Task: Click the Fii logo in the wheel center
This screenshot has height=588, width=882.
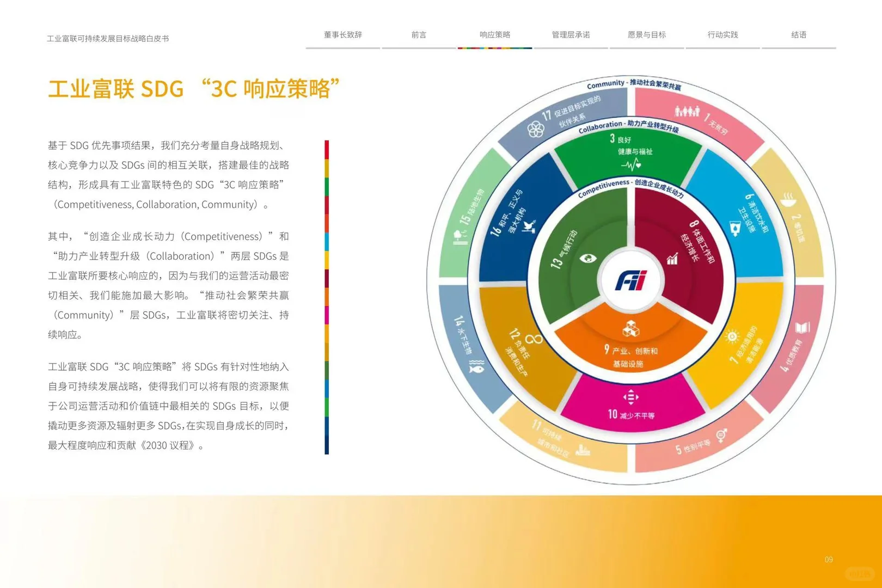Action: coord(630,280)
